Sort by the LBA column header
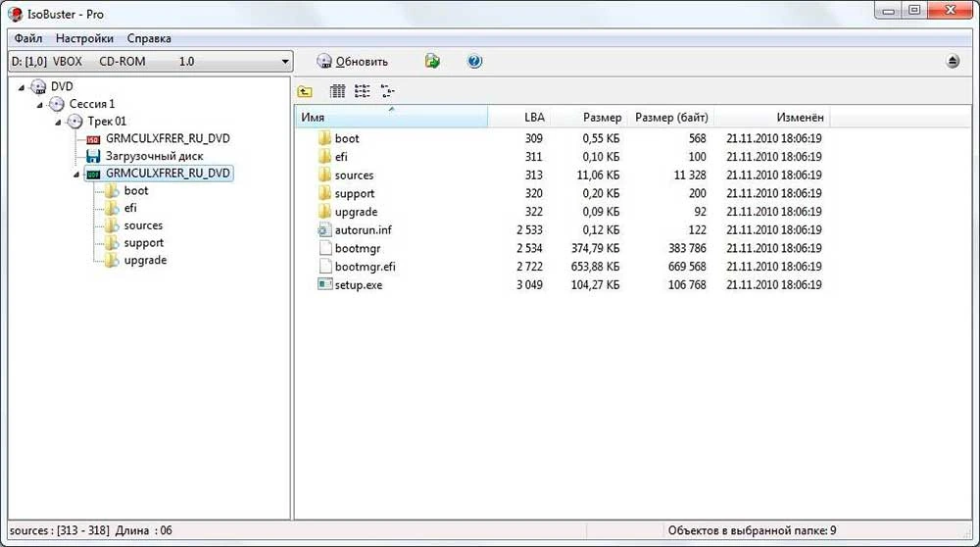 pyautogui.click(x=519, y=117)
